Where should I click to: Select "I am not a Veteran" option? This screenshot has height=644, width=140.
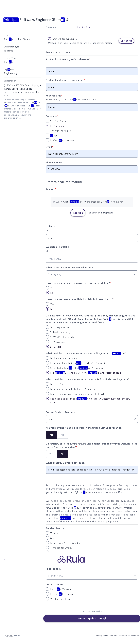tap(47, 589)
